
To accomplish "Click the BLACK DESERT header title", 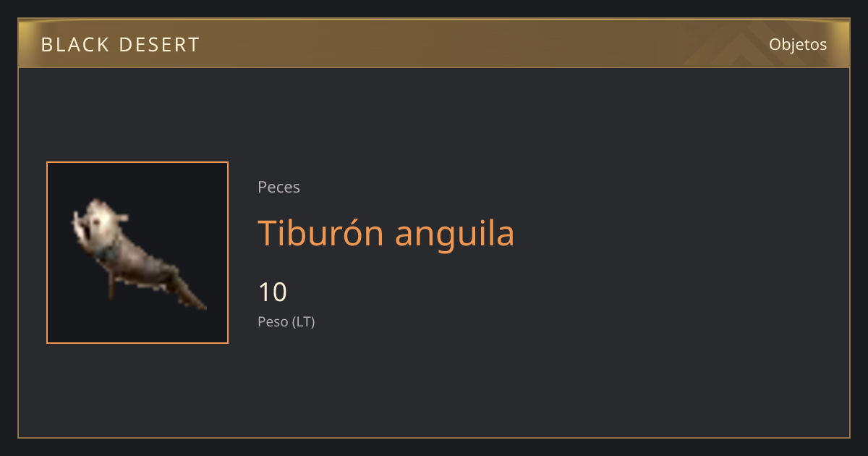I will (120, 45).
